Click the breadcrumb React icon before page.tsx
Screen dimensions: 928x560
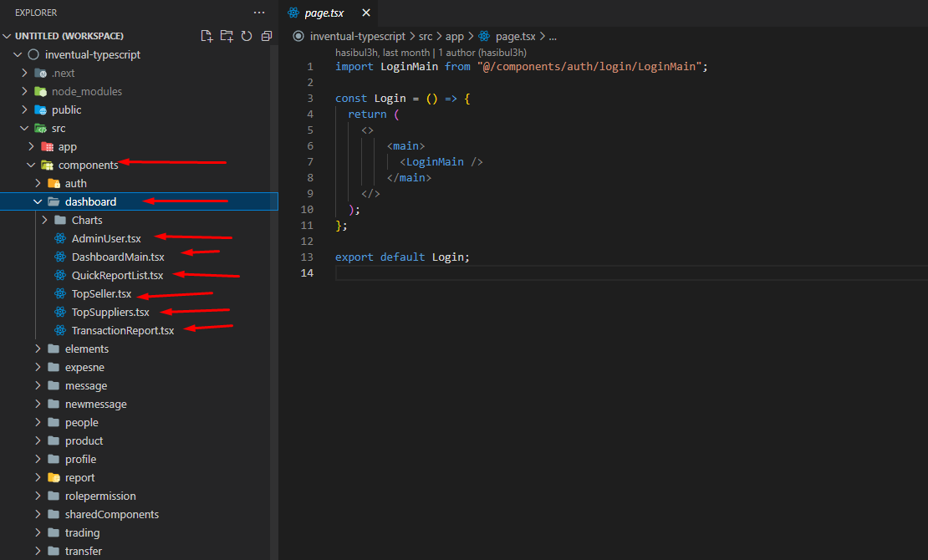[484, 36]
